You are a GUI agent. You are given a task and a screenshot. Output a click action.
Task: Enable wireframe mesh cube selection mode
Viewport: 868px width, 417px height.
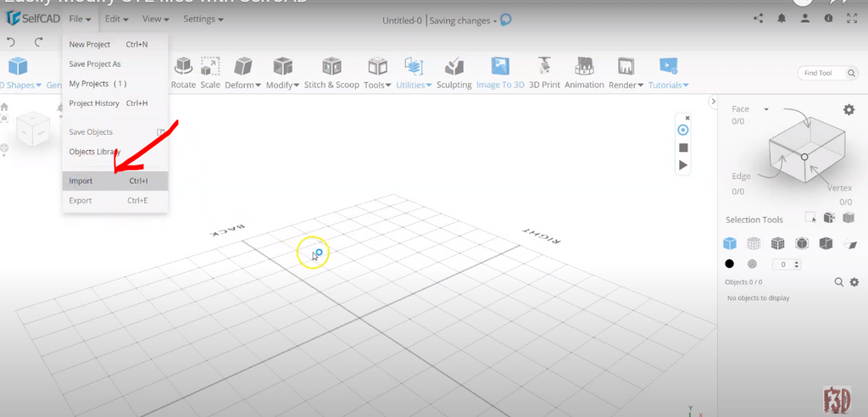click(x=754, y=243)
